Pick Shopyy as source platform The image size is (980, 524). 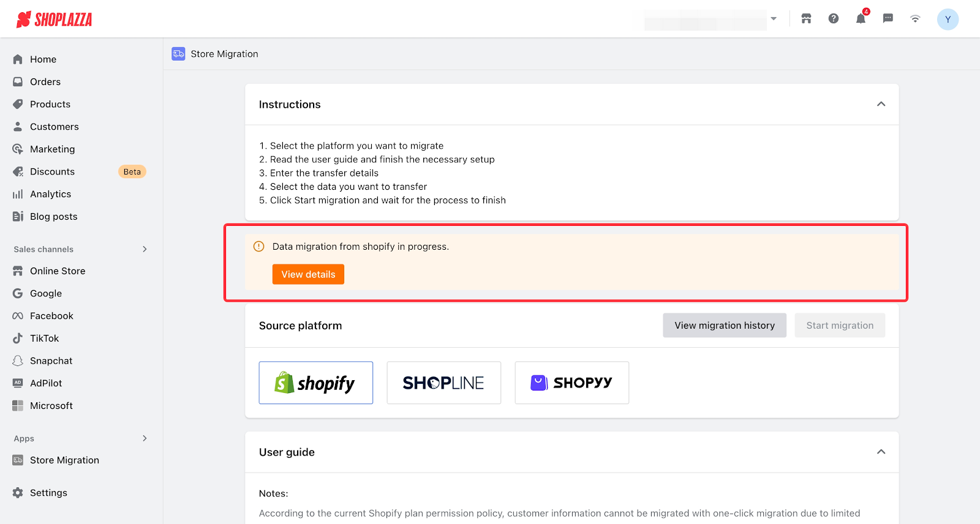pos(572,383)
